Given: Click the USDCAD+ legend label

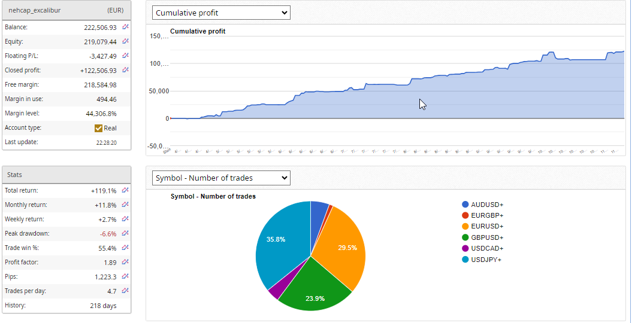Looking at the screenshot, I should tap(487, 248).
